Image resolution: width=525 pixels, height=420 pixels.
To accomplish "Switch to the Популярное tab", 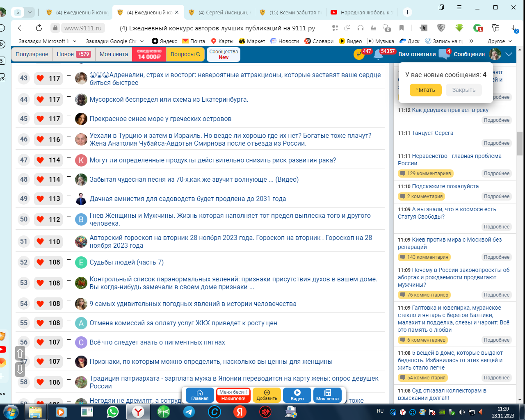I will coord(32,54).
